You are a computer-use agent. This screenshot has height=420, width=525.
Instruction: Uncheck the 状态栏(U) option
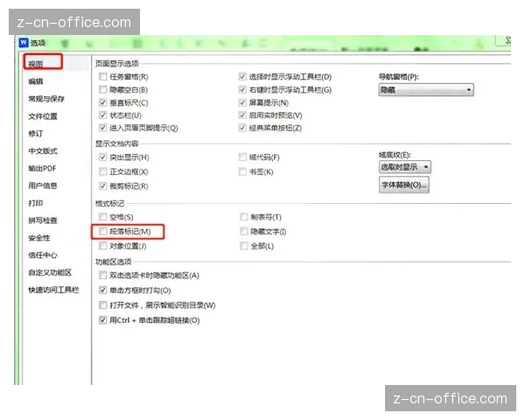(102, 115)
